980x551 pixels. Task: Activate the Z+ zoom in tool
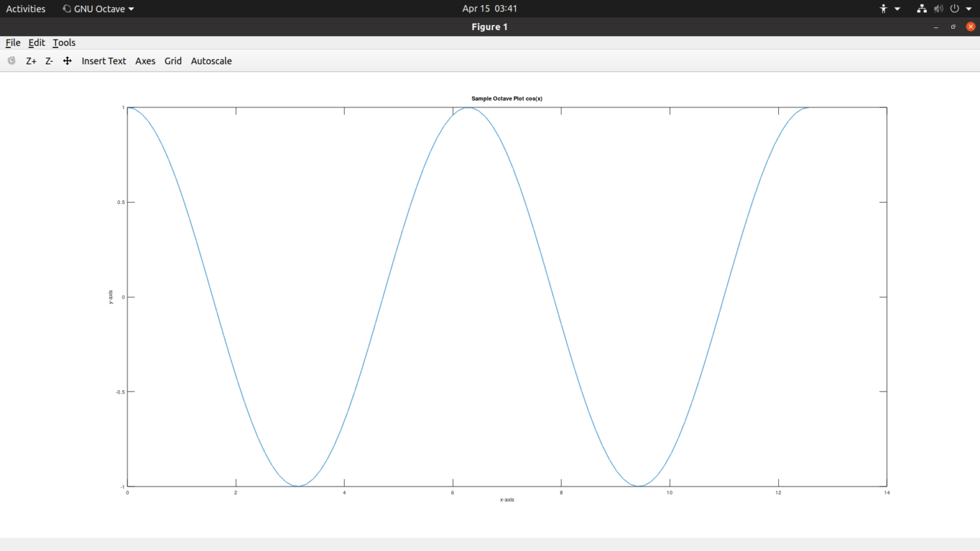pos(31,61)
